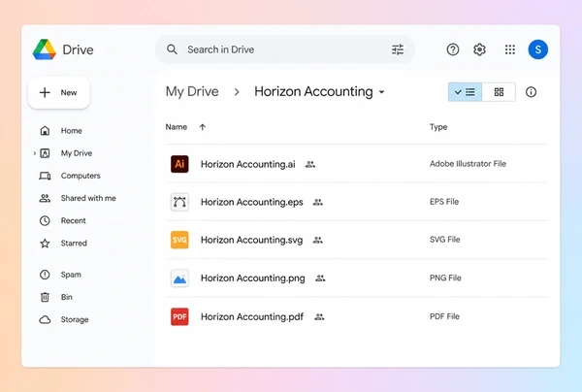Open Shared with me section
The image size is (582, 392).
click(88, 198)
